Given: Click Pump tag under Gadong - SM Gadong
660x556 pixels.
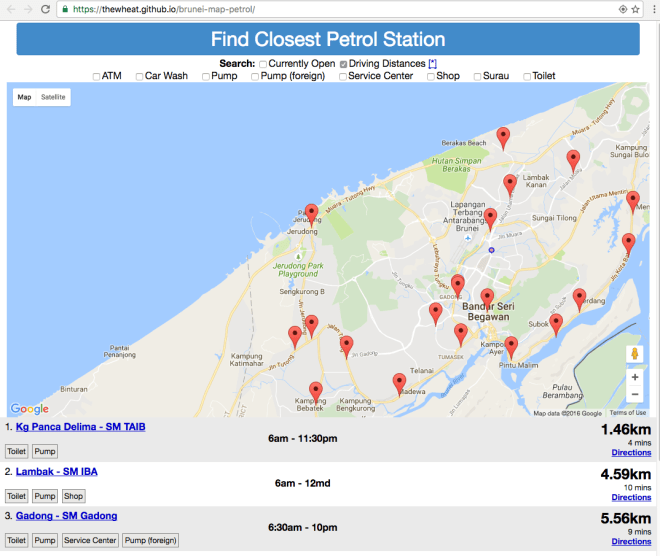Looking at the screenshot, I should tap(45, 540).
